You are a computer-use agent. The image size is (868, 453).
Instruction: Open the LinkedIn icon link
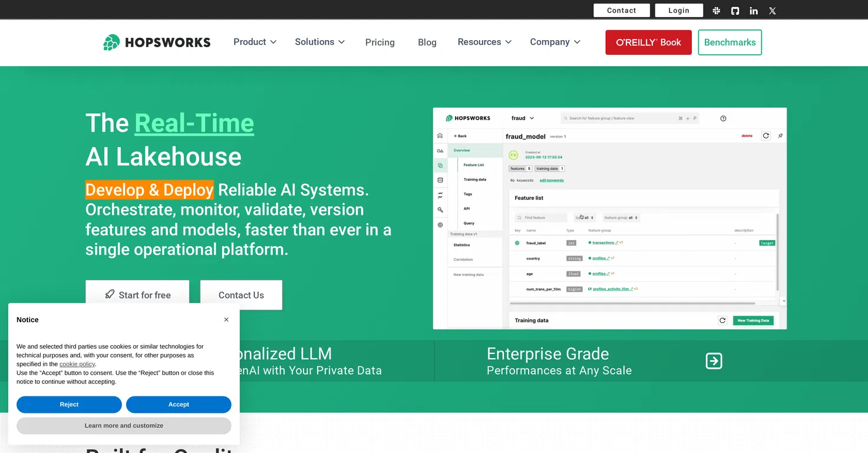(x=754, y=11)
